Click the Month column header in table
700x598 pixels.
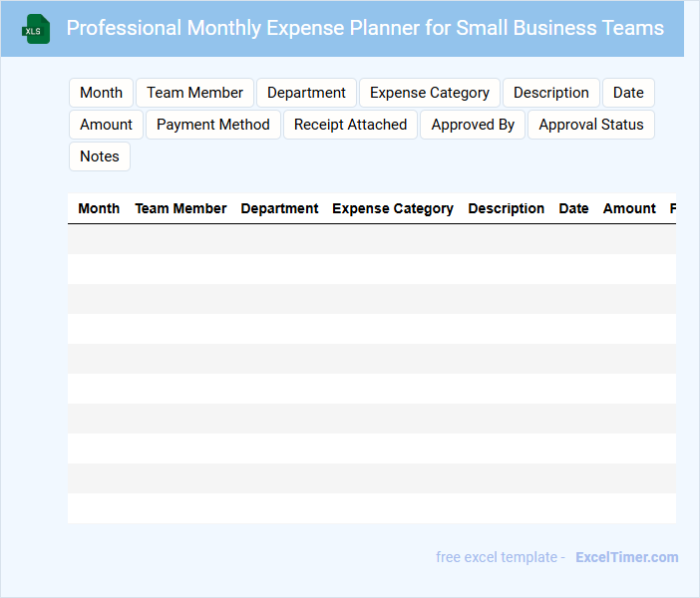[99, 209]
